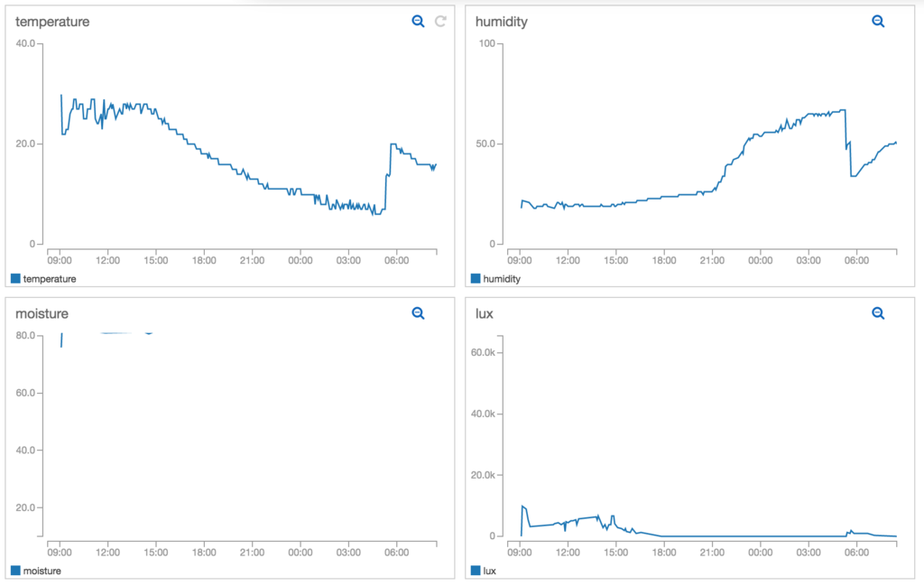Click 00:00 on the humidity time axis
This screenshot has width=924, height=586.
coord(760,261)
